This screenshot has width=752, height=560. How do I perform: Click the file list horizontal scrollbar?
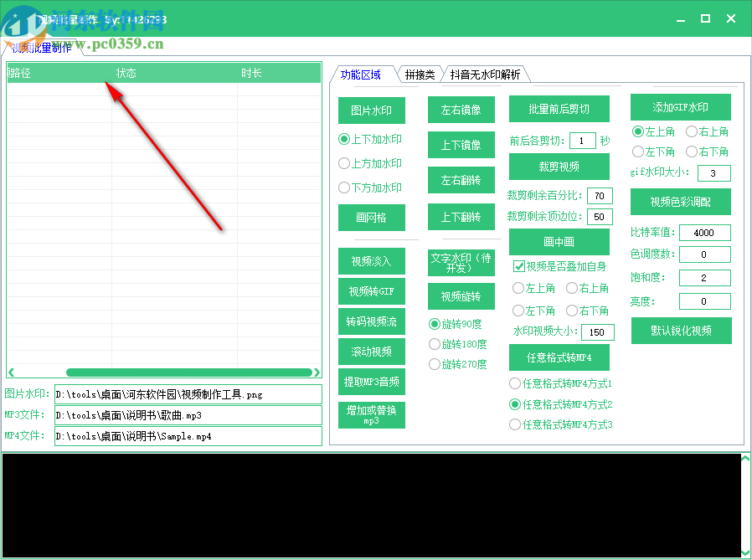pos(189,372)
